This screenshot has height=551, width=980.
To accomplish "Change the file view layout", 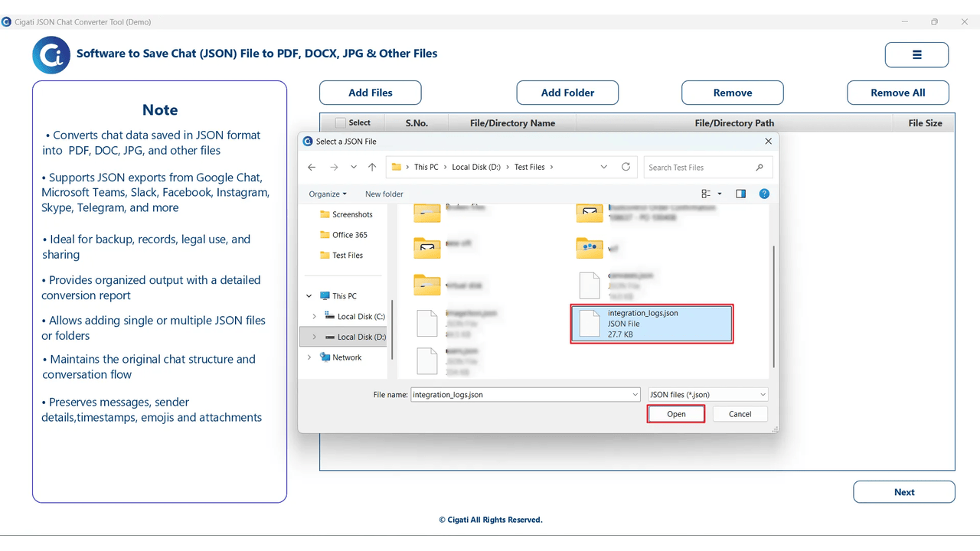I will pyautogui.click(x=706, y=194).
